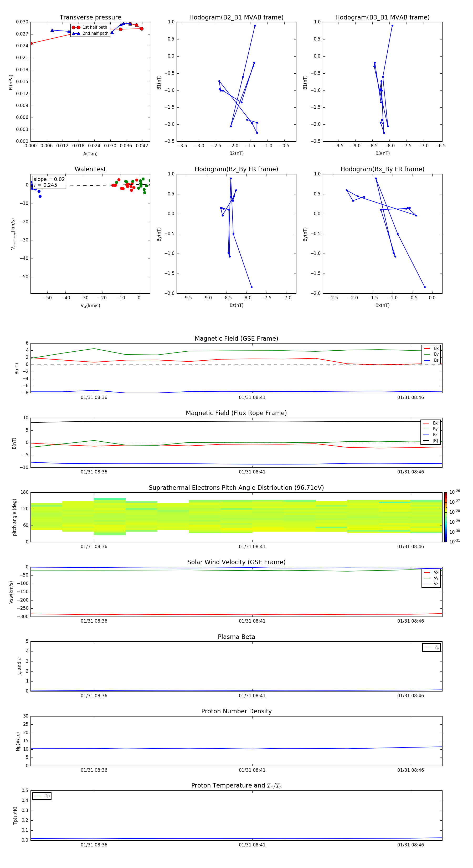This screenshot has height=868, width=473.
Task: Click the 'pitch angle (deg)' axis label
Action: tap(14, 517)
